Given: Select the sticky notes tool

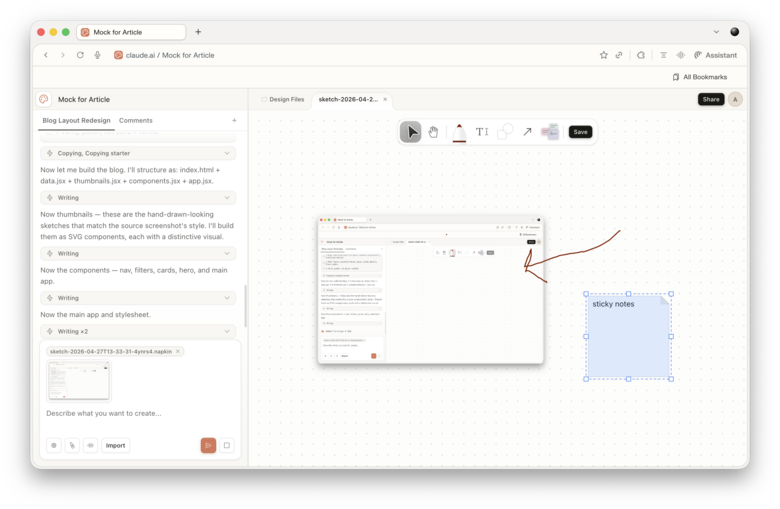Looking at the screenshot, I should point(550,132).
